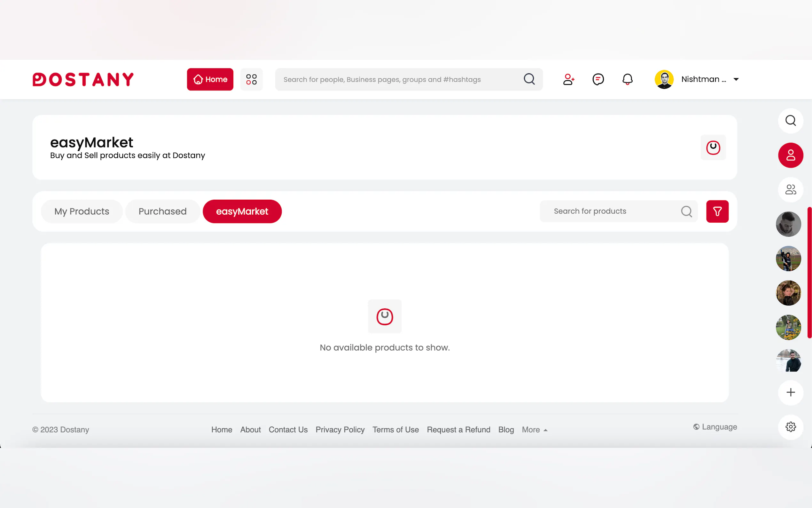812x508 pixels.
Task: Open the groups people icon in sidebar
Action: point(790,189)
